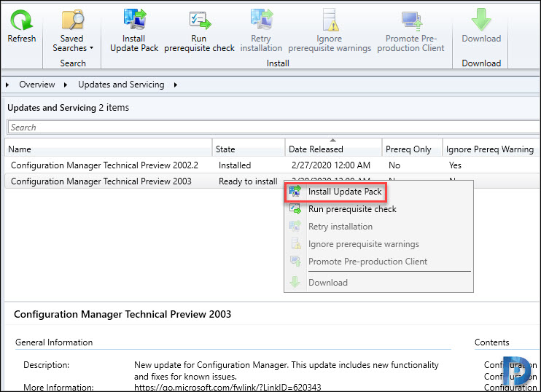Click the General Information section heading

tap(54, 342)
